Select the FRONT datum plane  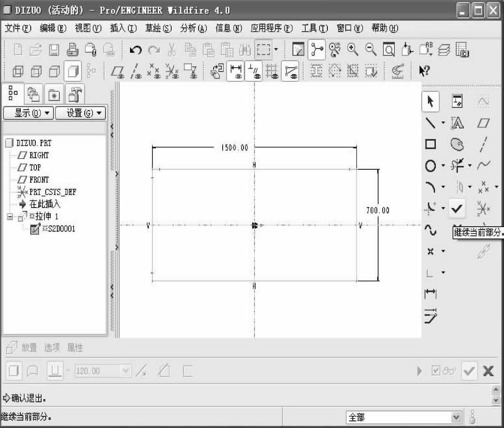click(x=33, y=180)
